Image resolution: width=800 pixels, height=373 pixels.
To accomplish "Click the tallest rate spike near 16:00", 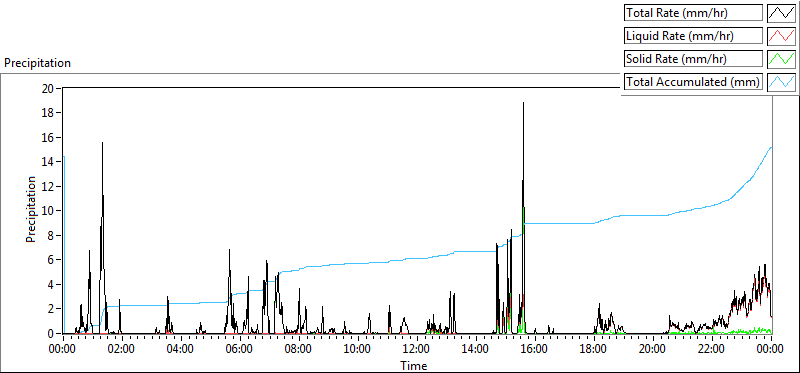I will (x=523, y=103).
